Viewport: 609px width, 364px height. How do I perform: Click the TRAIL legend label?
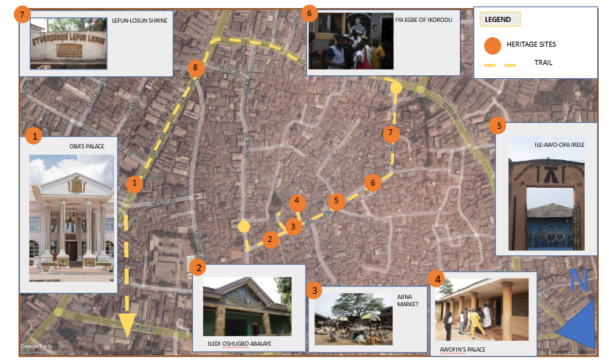pos(543,63)
